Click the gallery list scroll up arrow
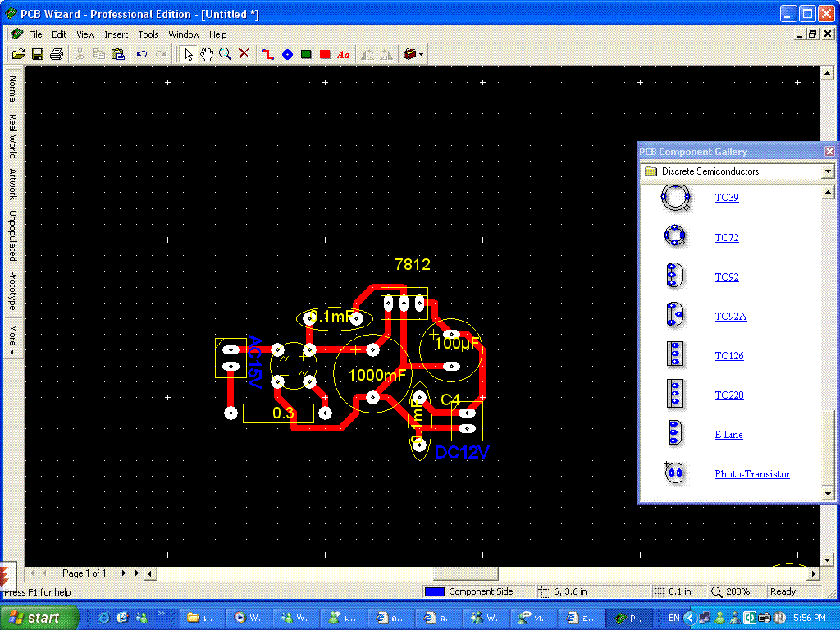Viewport: 840px width, 630px height. click(828, 192)
